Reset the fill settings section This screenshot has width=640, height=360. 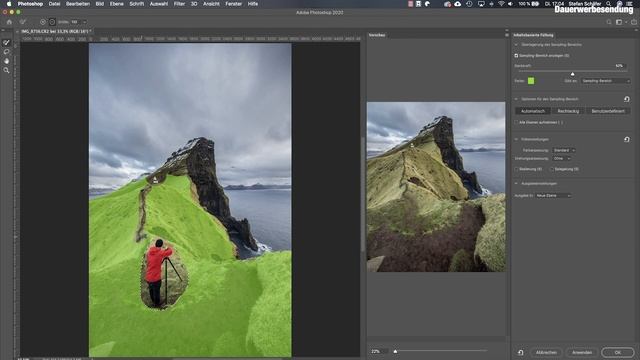(627, 140)
